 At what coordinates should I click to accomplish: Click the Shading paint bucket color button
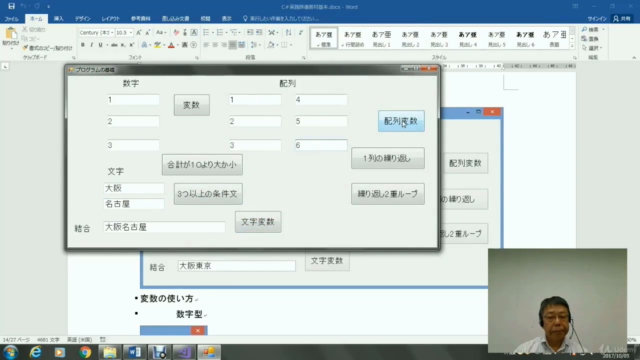(x=271, y=45)
